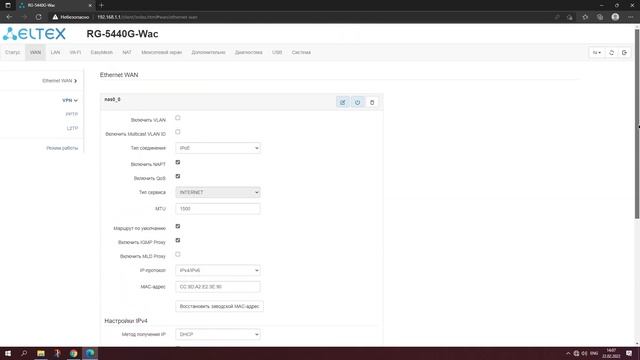Open the browser three-dot menu
Image resolution: width=640 pixels, height=360 pixels.
pos(631,17)
